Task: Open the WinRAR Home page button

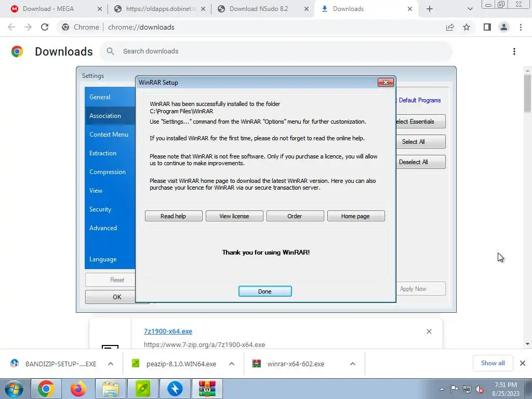Action: [x=355, y=216]
